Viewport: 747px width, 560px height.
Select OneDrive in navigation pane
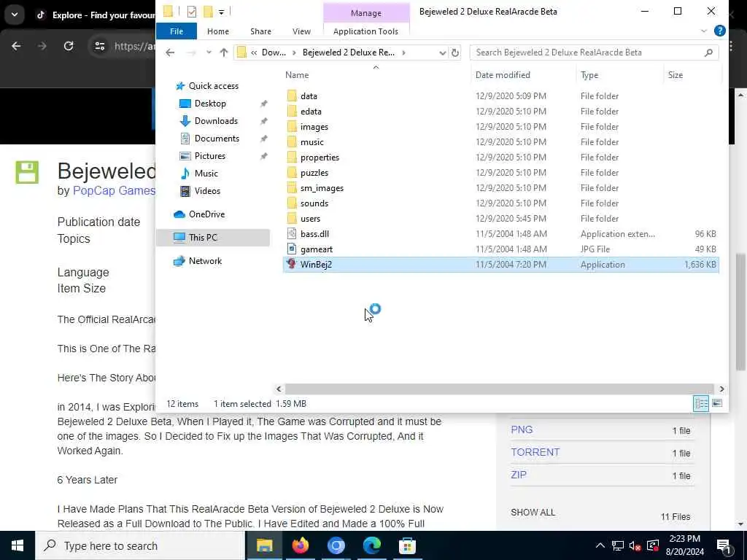coord(206,214)
